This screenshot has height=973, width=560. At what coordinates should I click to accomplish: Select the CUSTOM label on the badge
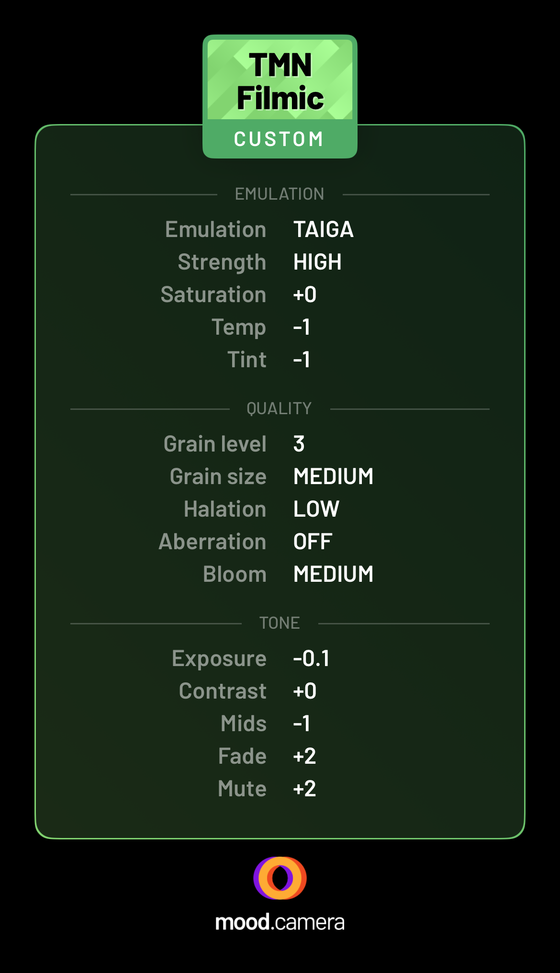coord(280,139)
